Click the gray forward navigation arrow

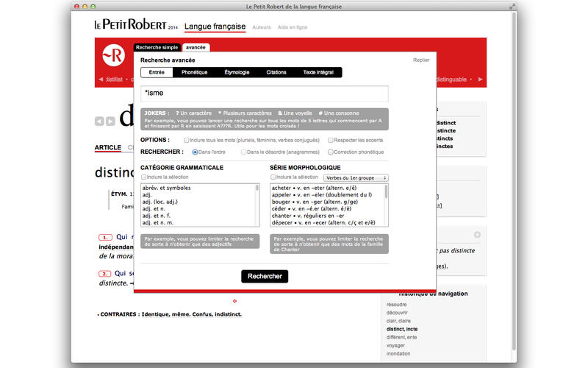tap(110, 121)
